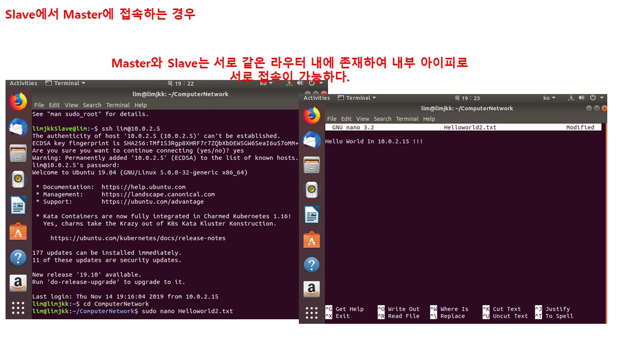Launch Rhythmbox in left window dock
644x362 pixels.
18,179
